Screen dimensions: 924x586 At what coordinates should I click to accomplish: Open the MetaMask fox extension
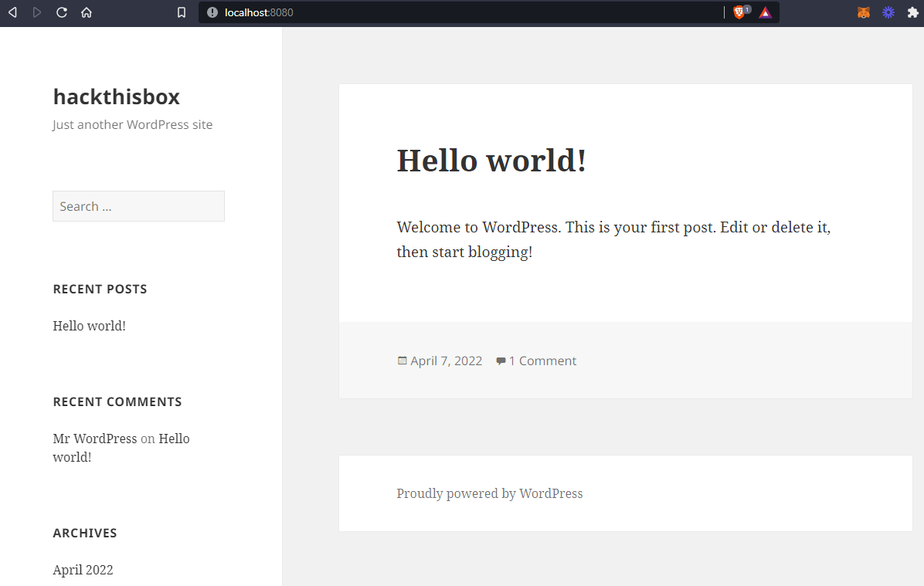click(863, 12)
